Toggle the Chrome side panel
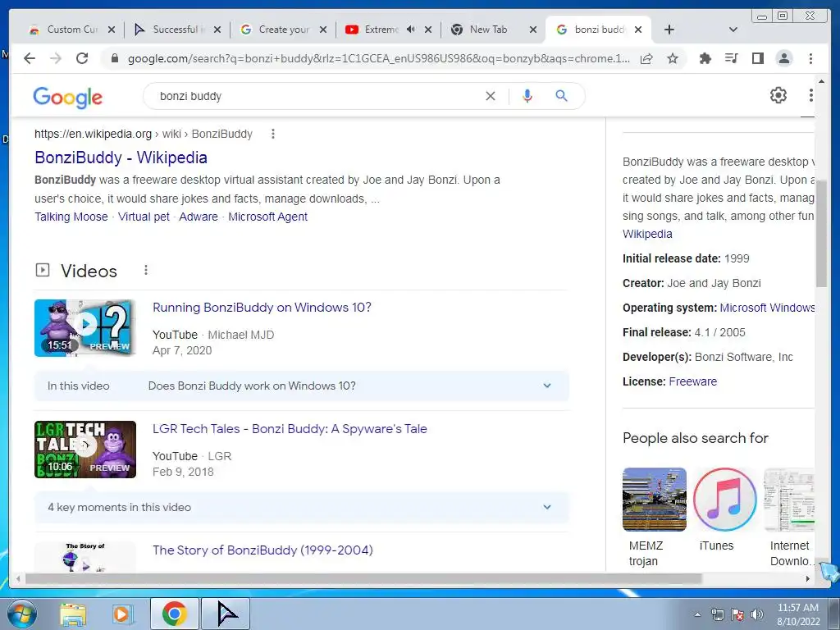840x630 pixels. click(x=757, y=58)
